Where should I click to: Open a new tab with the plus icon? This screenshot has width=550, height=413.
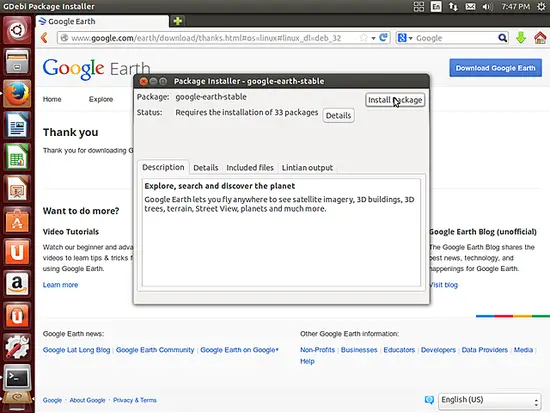click(177, 21)
